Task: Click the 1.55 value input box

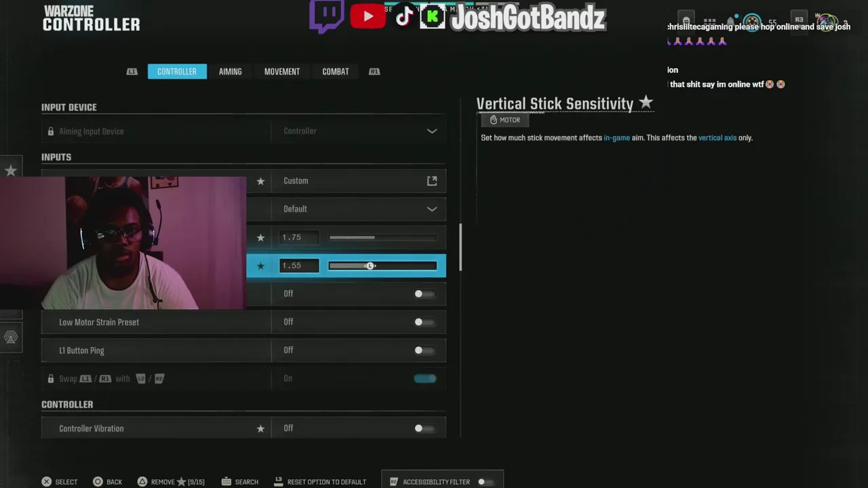Action: 299,266
